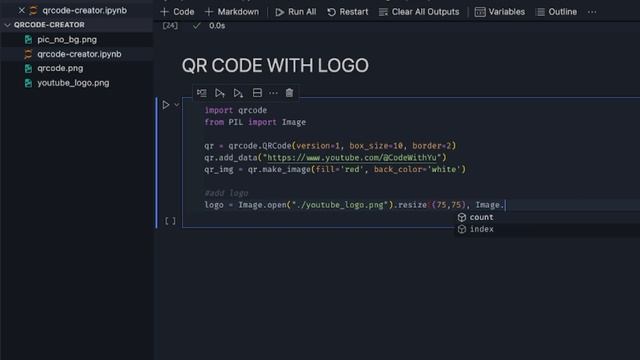
Task: Click the execution success checkmark
Action: 196,26
